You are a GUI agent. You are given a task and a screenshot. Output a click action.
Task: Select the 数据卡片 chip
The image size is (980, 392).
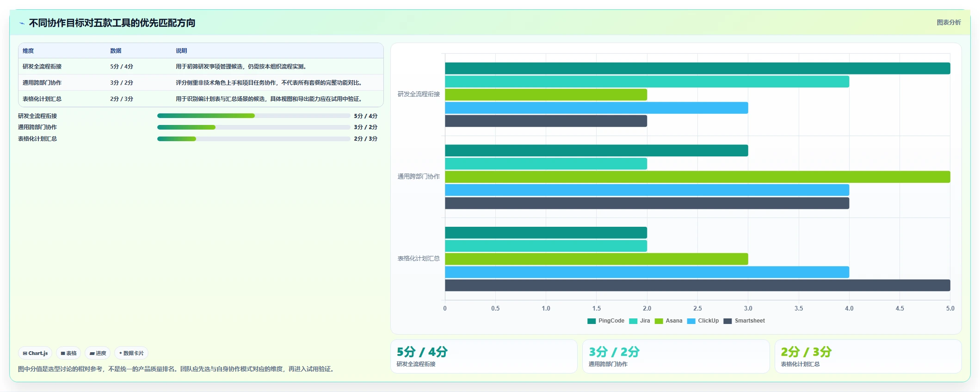tap(131, 353)
